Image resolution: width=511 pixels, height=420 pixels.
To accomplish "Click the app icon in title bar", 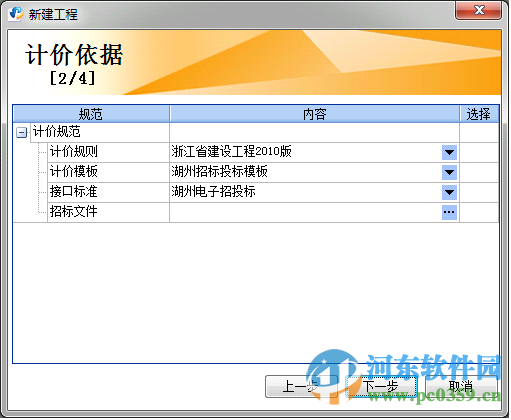I will (16, 14).
